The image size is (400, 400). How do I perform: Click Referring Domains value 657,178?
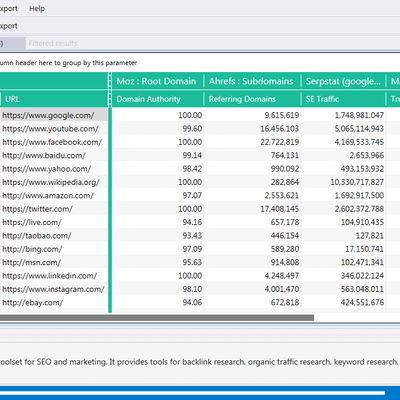(x=285, y=222)
